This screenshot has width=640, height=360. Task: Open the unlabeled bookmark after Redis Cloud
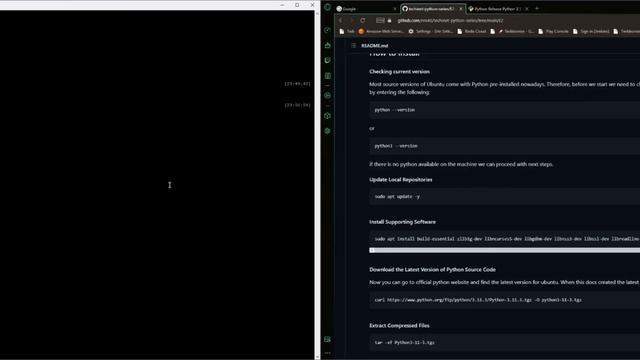point(493,31)
